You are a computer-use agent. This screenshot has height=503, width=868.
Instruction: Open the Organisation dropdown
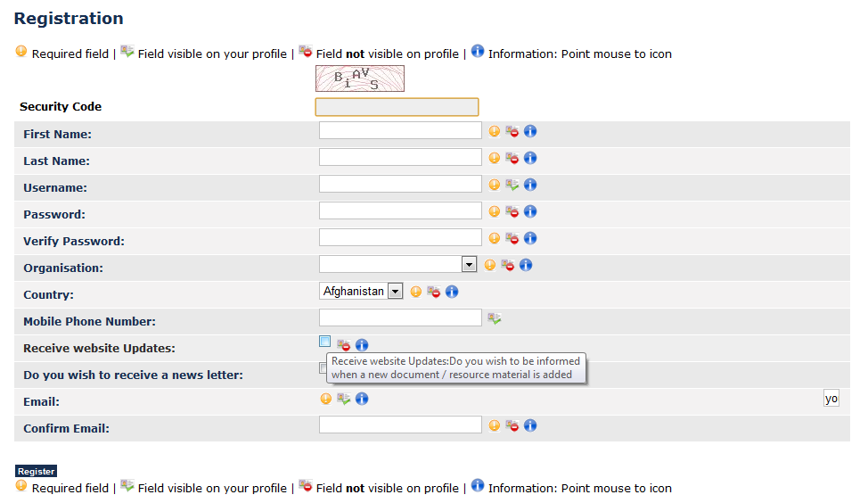click(397, 264)
